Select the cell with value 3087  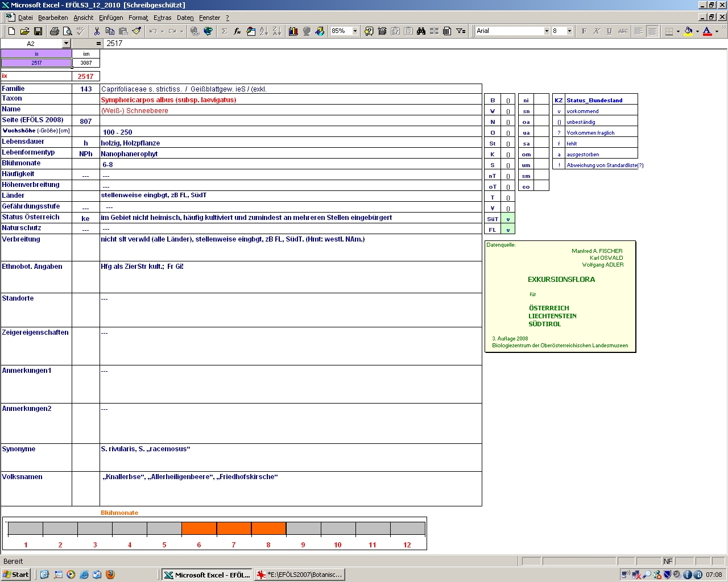tap(86, 63)
